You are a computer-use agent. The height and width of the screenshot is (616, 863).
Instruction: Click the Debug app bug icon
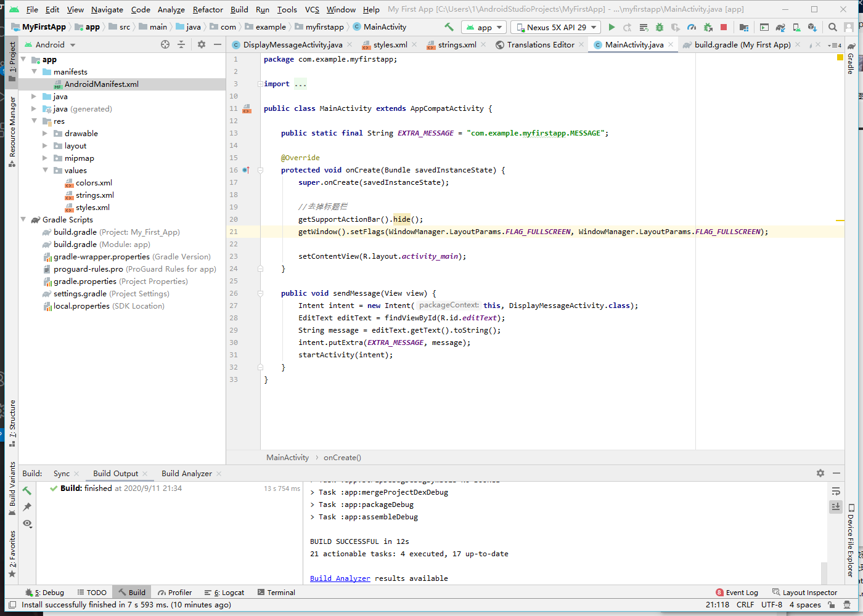coord(660,27)
